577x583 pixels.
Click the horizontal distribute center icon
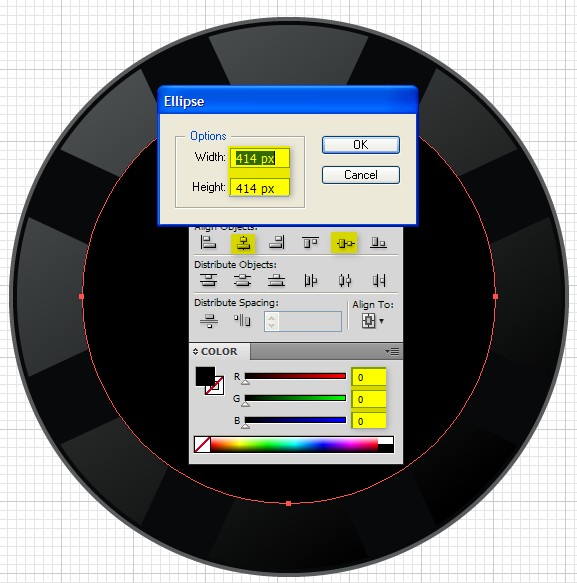pos(345,280)
